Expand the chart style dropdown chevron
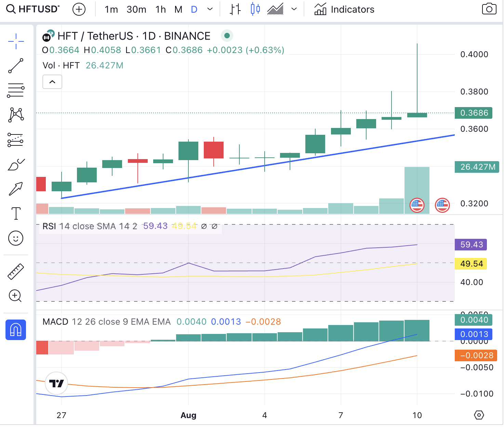The image size is (504, 428). pyautogui.click(x=294, y=9)
